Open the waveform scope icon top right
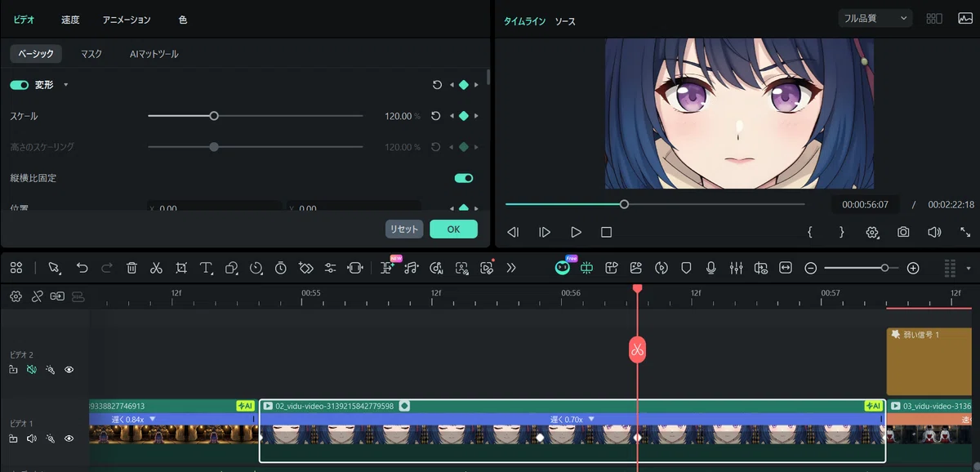 pos(965,18)
